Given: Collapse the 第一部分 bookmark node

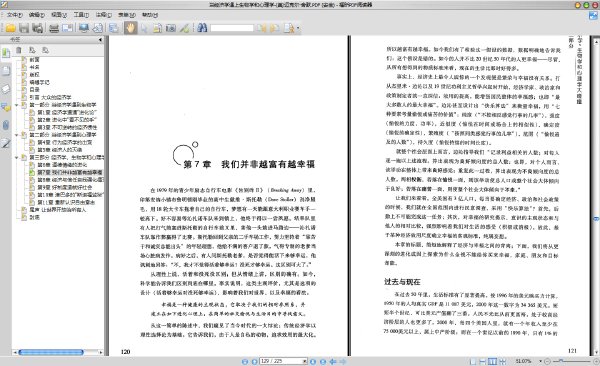Looking at the screenshot, I should [16, 105].
